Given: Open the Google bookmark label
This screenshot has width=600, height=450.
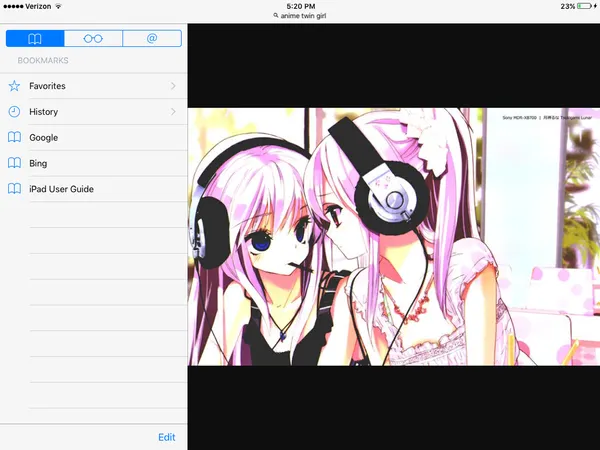Looking at the screenshot, I should point(43,138).
